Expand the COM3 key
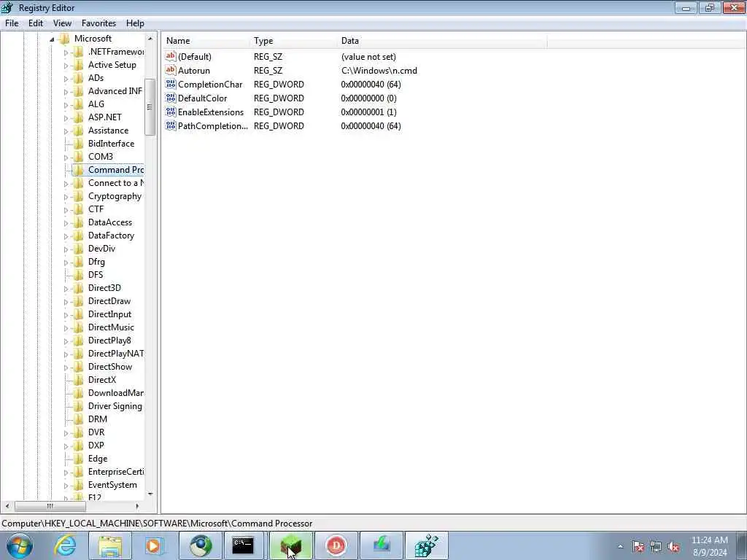This screenshot has height=560, width=747. tap(66, 157)
